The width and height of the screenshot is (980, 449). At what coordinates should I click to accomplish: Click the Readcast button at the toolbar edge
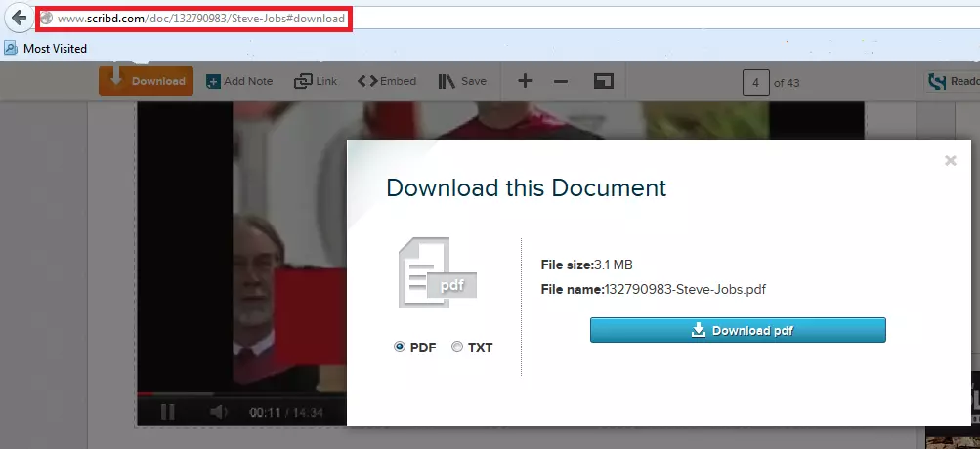952,81
